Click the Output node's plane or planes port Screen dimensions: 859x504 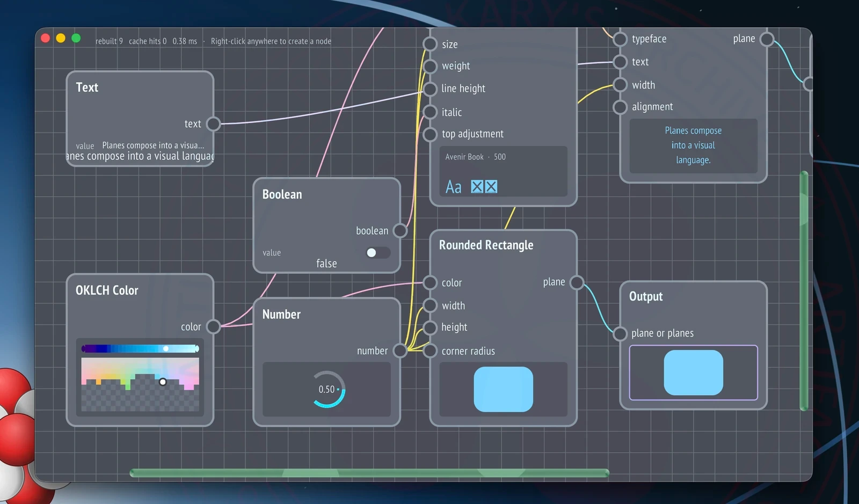click(x=620, y=333)
